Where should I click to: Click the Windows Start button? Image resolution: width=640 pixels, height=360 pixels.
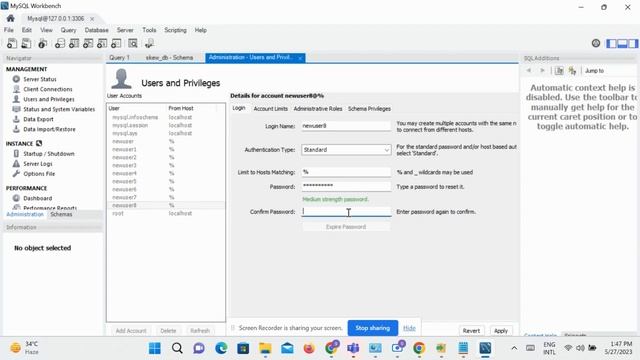click(x=155, y=348)
